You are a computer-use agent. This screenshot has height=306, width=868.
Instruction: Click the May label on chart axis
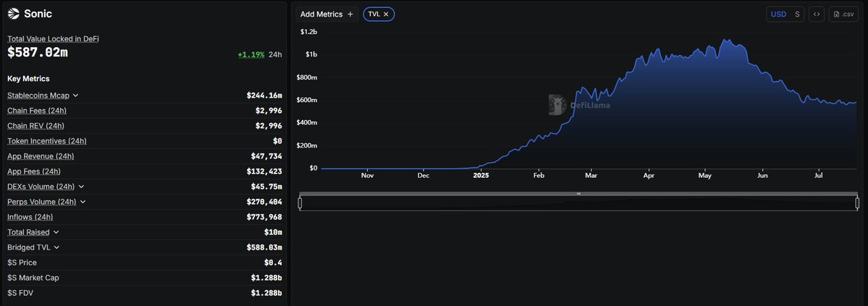pos(704,175)
